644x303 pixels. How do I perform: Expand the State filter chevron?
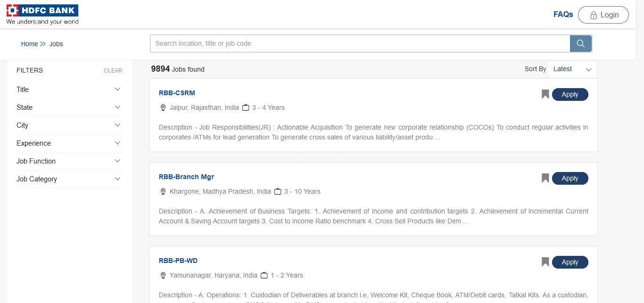(117, 107)
